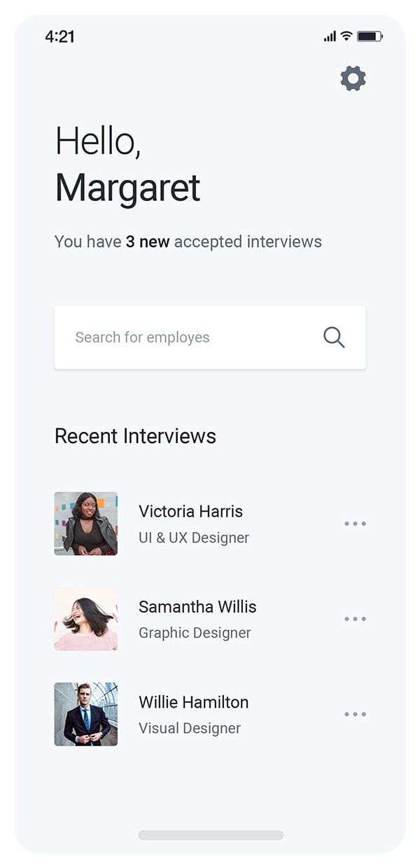Image resolution: width=420 pixels, height=868 pixels.
Task: Tap the magnifying glass search icon
Action: tap(334, 337)
